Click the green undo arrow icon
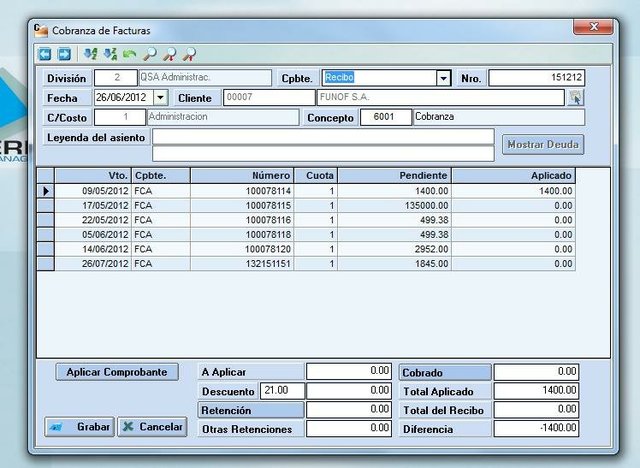The image size is (640, 468). (129, 54)
